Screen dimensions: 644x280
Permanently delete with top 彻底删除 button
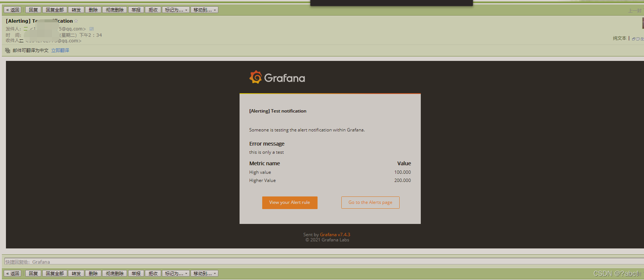pyautogui.click(x=114, y=10)
